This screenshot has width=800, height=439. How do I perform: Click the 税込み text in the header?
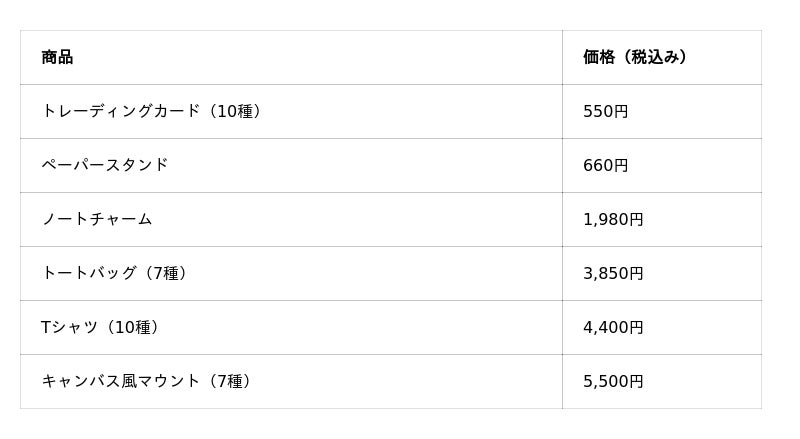656,57
